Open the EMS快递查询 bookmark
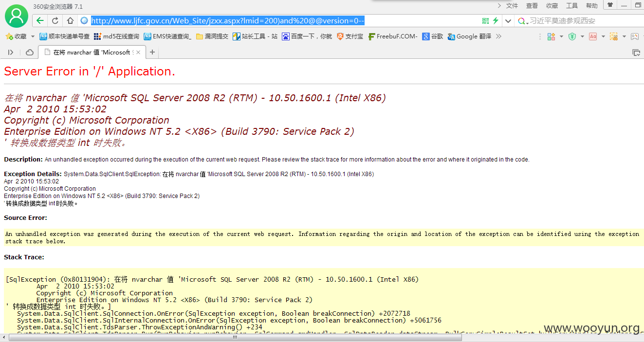The height and width of the screenshot is (342, 644). 167,36
